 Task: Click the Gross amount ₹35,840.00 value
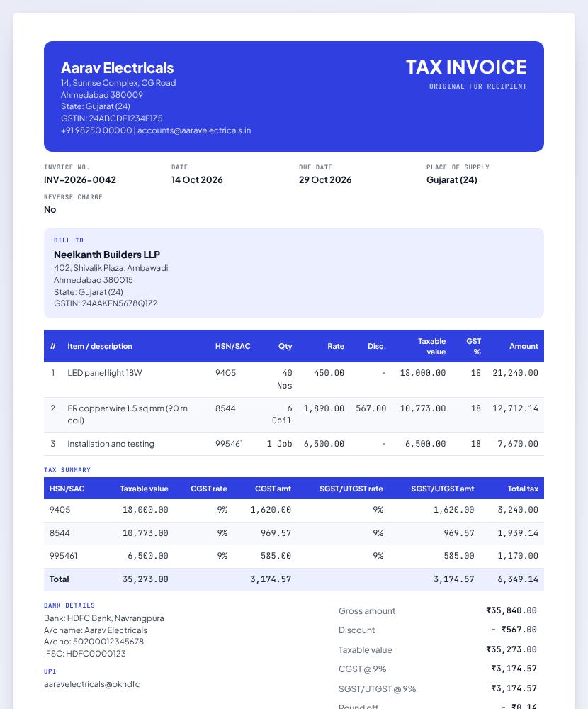click(511, 611)
